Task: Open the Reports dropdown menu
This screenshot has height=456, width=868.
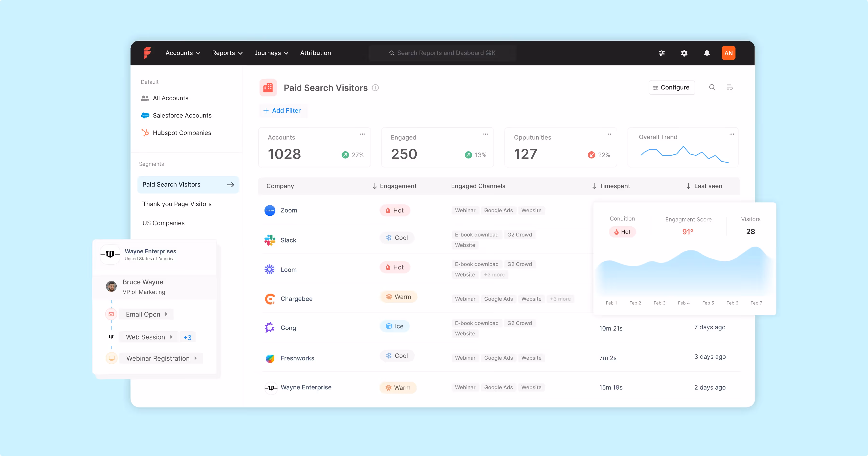Action: coord(227,53)
